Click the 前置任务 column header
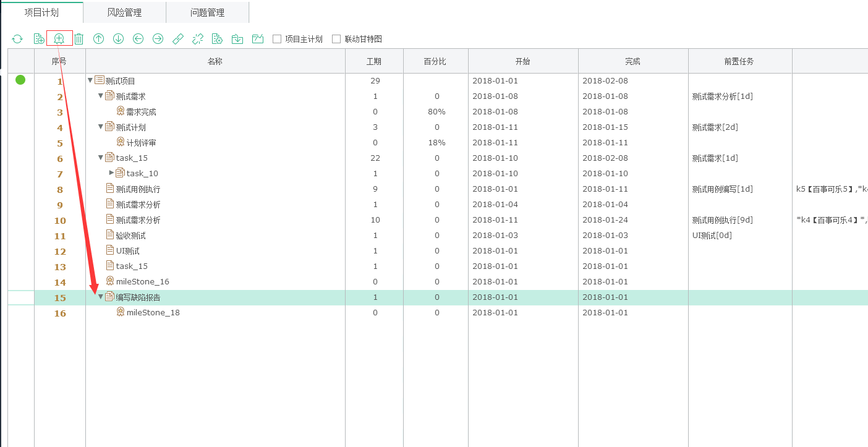868x447 pixels. tap(739, 61)
